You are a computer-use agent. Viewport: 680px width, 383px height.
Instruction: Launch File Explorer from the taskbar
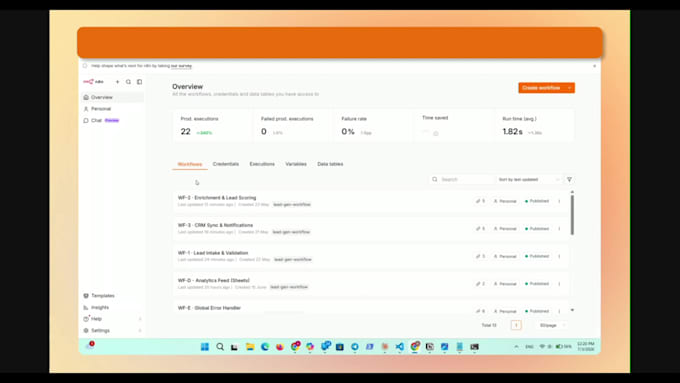250,347
